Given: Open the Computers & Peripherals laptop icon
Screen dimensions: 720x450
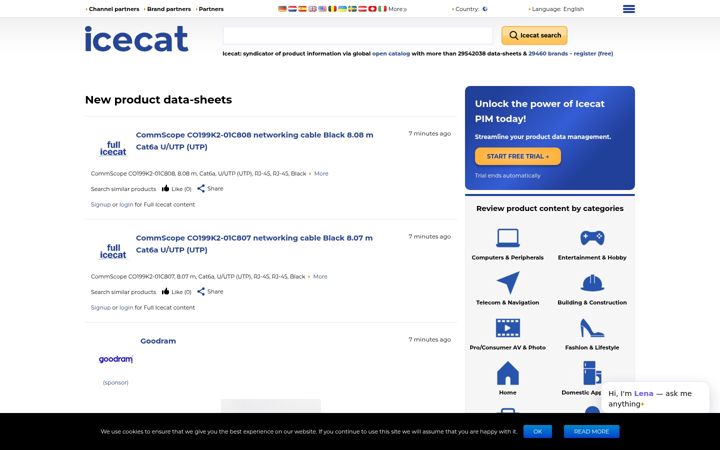Looking at the screenshot, I should (507, 238).
